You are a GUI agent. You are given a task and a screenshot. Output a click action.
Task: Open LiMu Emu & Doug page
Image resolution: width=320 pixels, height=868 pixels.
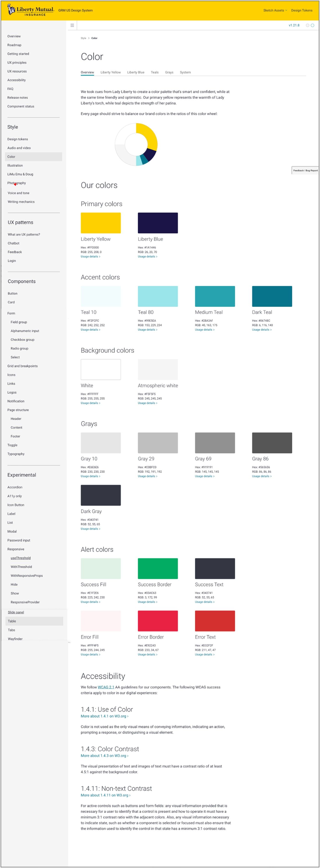pos(20,174)
